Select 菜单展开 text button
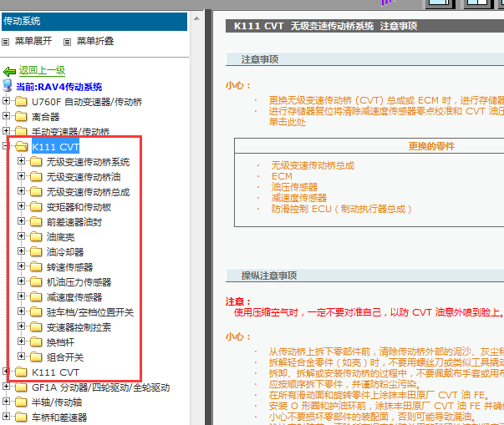The height and width of the screenshot is (425, 504). click(x=33, y=41)
